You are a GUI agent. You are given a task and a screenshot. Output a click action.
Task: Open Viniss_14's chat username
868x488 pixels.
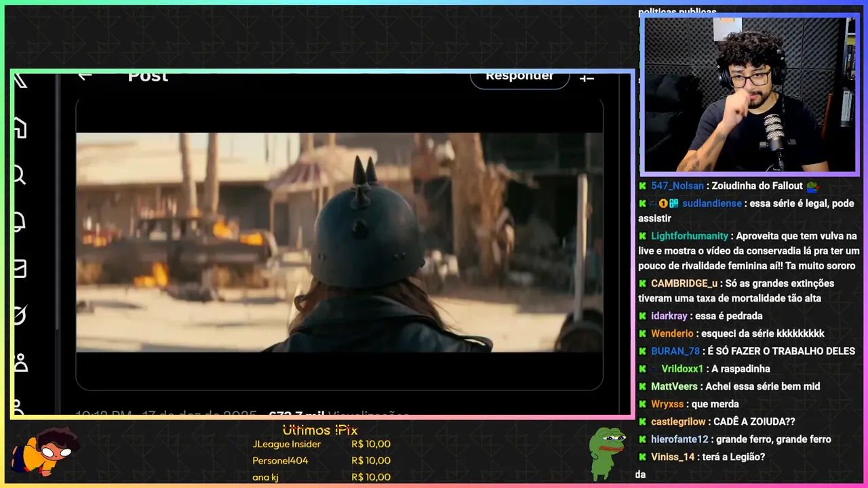pos(673,457)
